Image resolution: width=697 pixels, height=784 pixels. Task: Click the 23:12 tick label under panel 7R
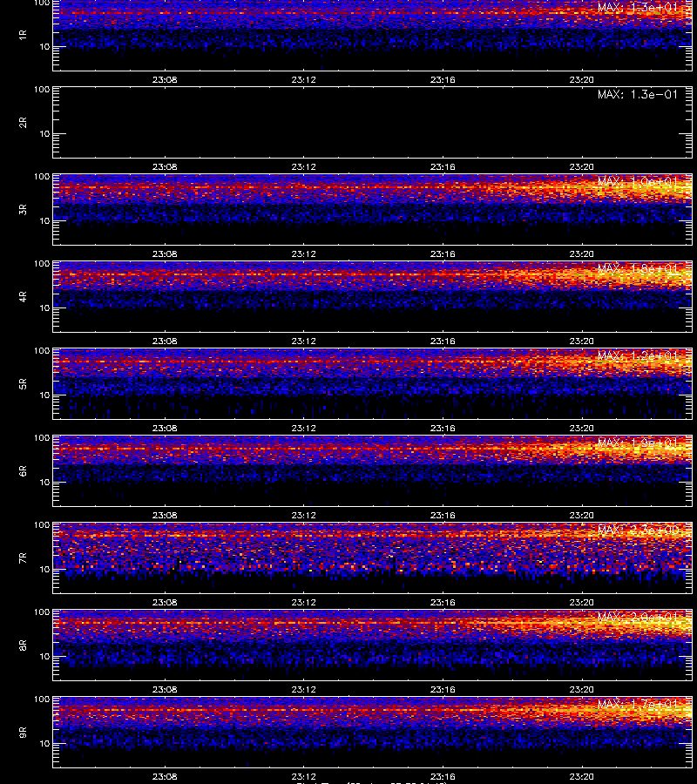303,602
